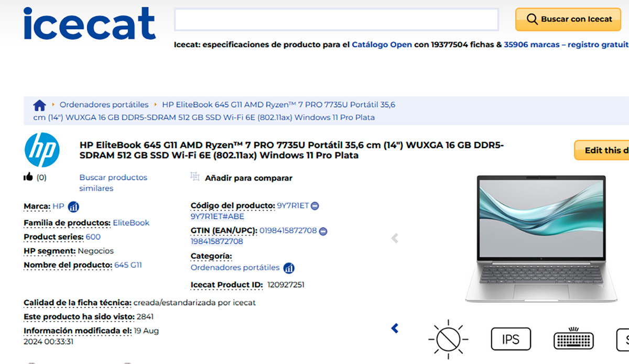Click the anti-glare display feature icon
Screen dimensions: 629x364
point(448,338)
